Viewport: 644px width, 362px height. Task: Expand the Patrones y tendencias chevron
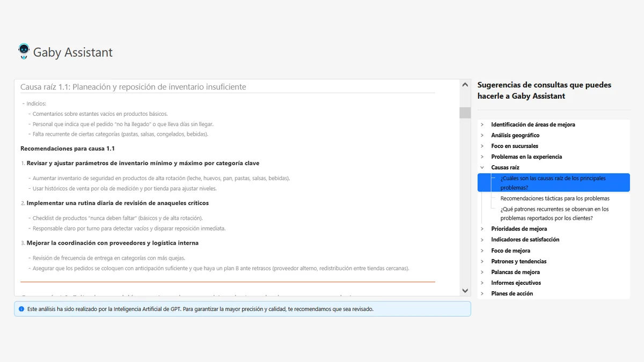482,261
